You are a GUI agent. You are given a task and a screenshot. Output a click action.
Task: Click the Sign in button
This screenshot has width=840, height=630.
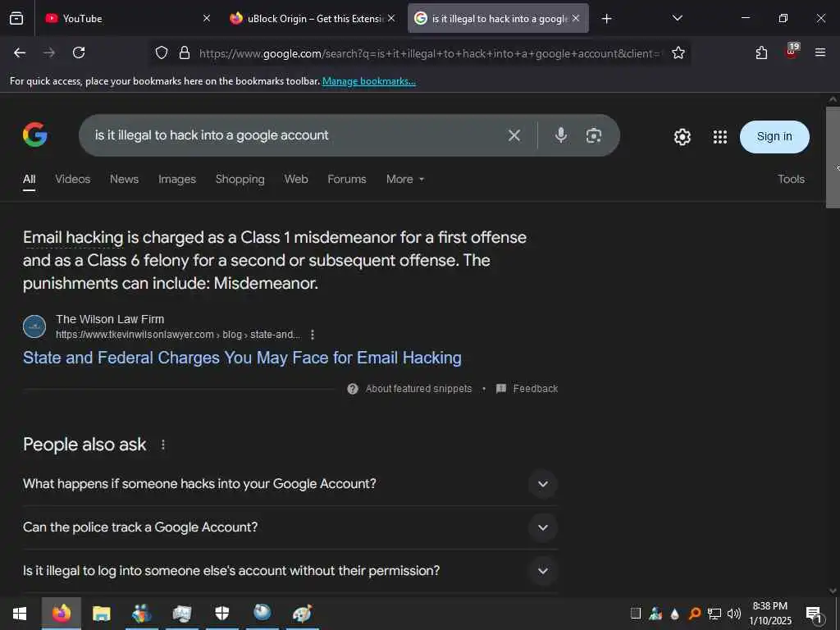pos(774,137)
